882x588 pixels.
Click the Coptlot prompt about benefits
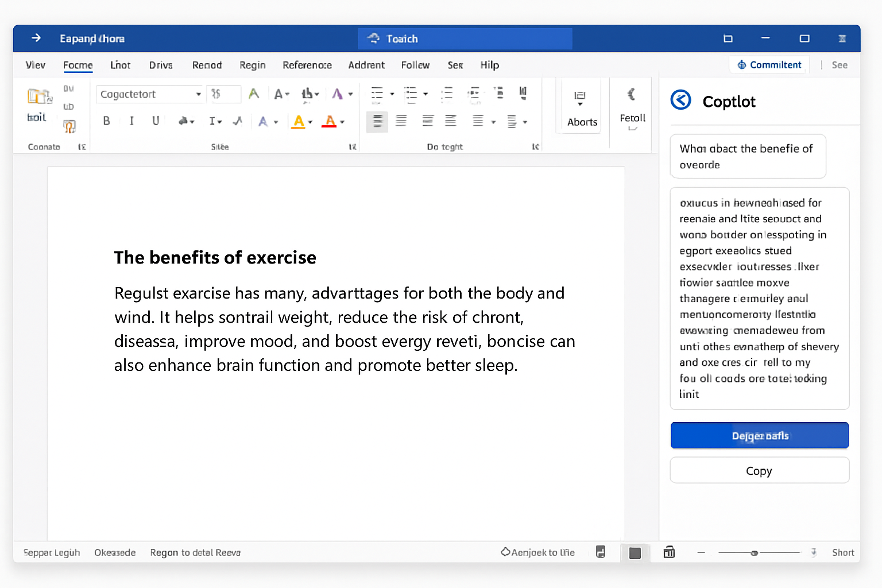tap(748, 156)
